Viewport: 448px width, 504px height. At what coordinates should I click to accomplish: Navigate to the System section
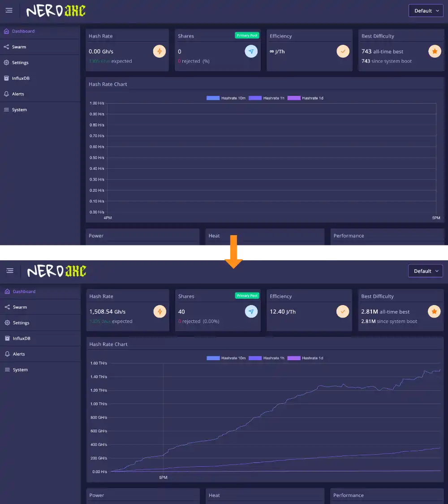click(19, 109)
